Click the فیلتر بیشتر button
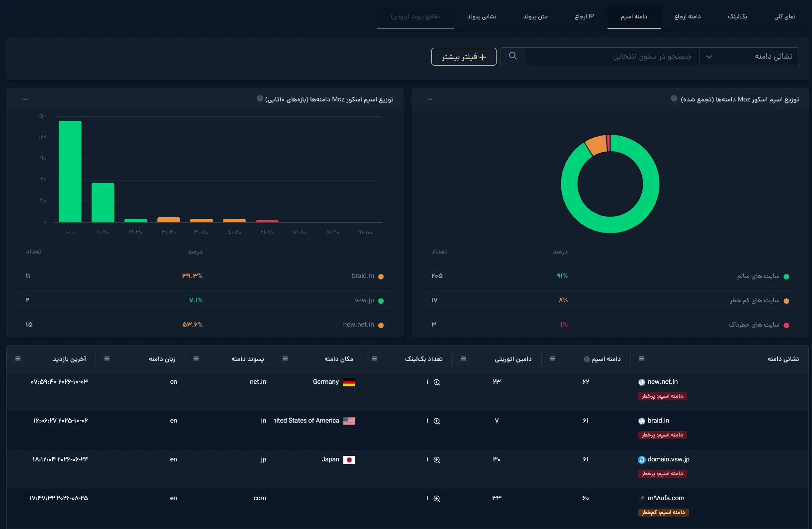812x529 pixels. point(464,57)
